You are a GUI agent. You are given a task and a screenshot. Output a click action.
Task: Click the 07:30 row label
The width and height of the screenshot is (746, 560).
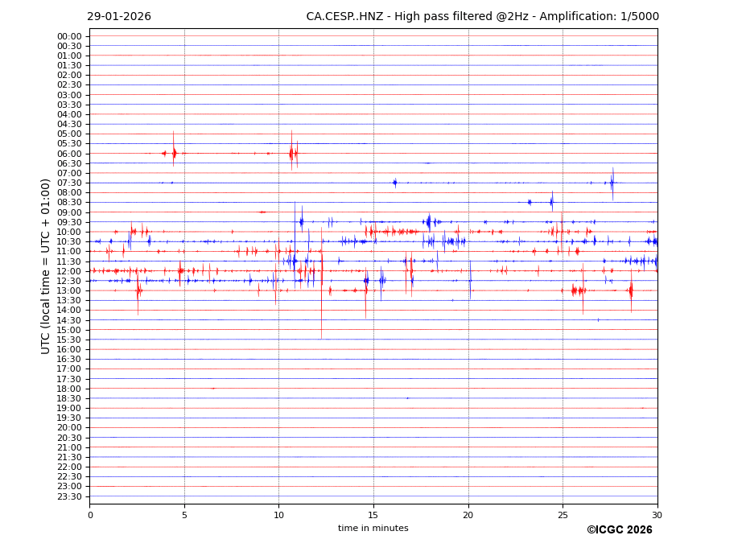(x=69, y=183)
